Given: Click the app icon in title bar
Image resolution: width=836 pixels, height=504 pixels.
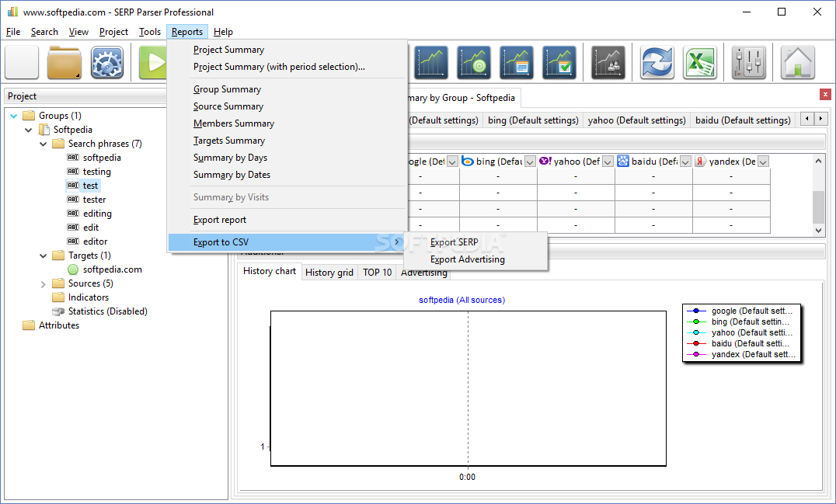Looking at the screenshot, I should click(12, 11).
